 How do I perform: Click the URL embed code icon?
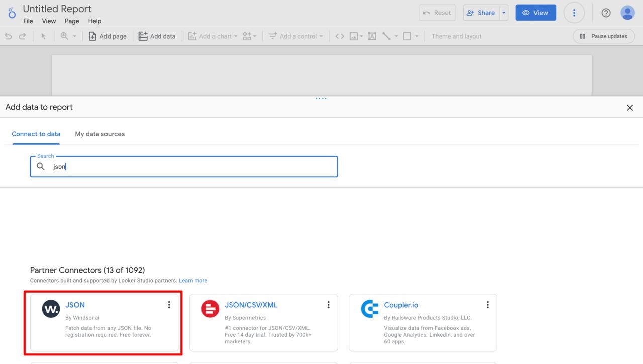pyautogui.click(x=340, y=36)
